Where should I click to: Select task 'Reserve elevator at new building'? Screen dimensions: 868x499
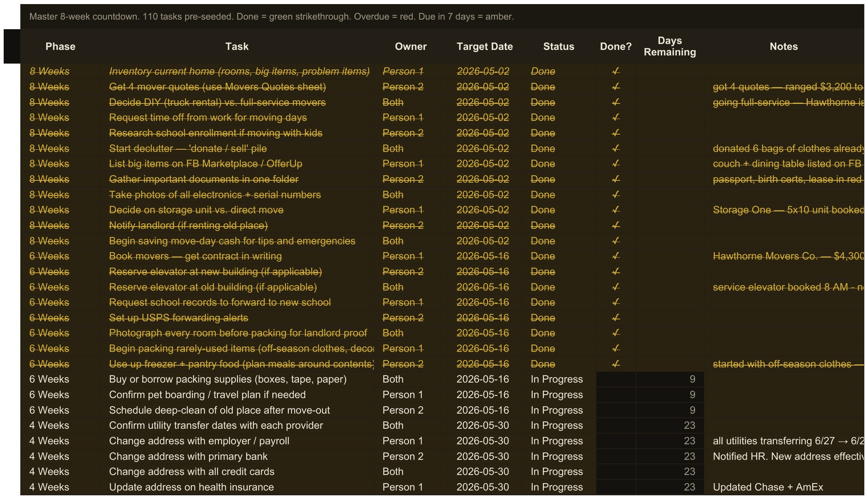[x=215, y=272]
